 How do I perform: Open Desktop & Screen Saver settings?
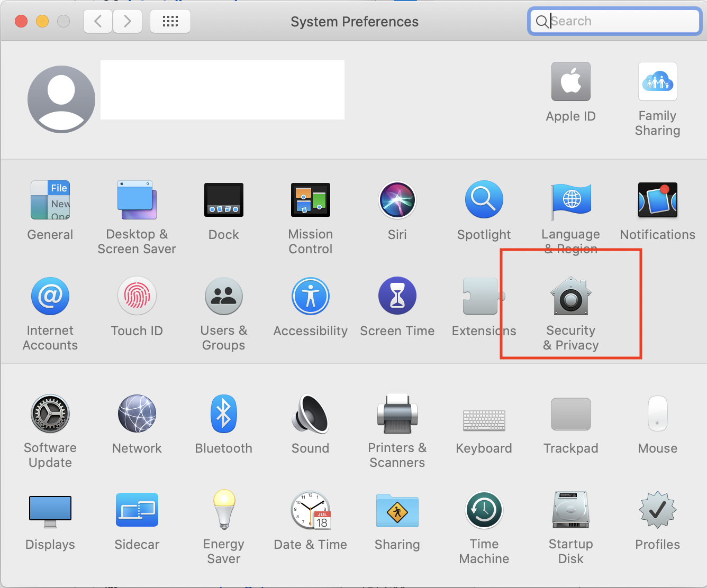pyautogui.click(x=137, y=200)
